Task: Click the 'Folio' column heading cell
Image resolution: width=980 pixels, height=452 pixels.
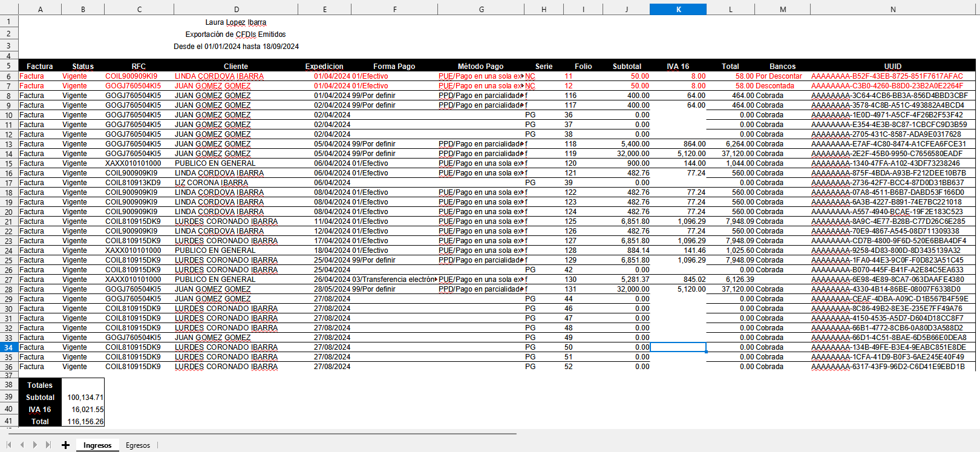Action: pos(583,67)
